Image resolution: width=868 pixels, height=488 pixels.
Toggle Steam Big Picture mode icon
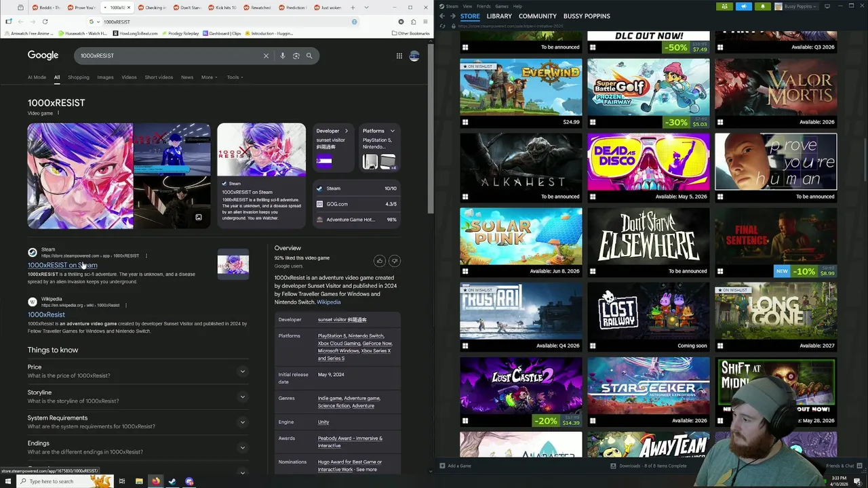click(x=827, y=6)
